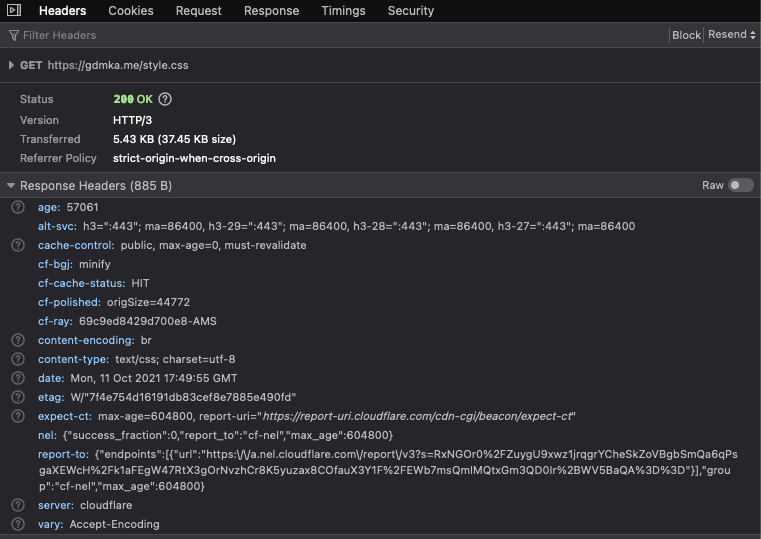The width and height of the screenshot is (761, 539).
Task: Open help icon for the vary header
Action: (18, 524)
